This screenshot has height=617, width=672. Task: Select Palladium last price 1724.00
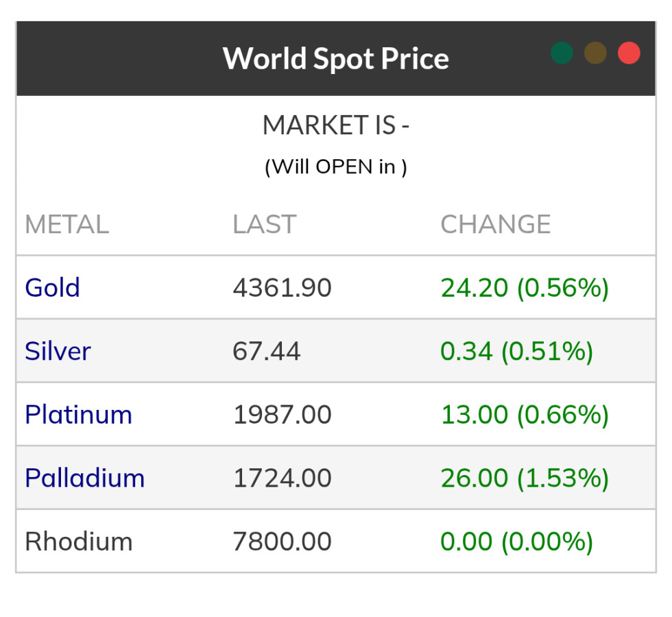[x=282, y=479]
